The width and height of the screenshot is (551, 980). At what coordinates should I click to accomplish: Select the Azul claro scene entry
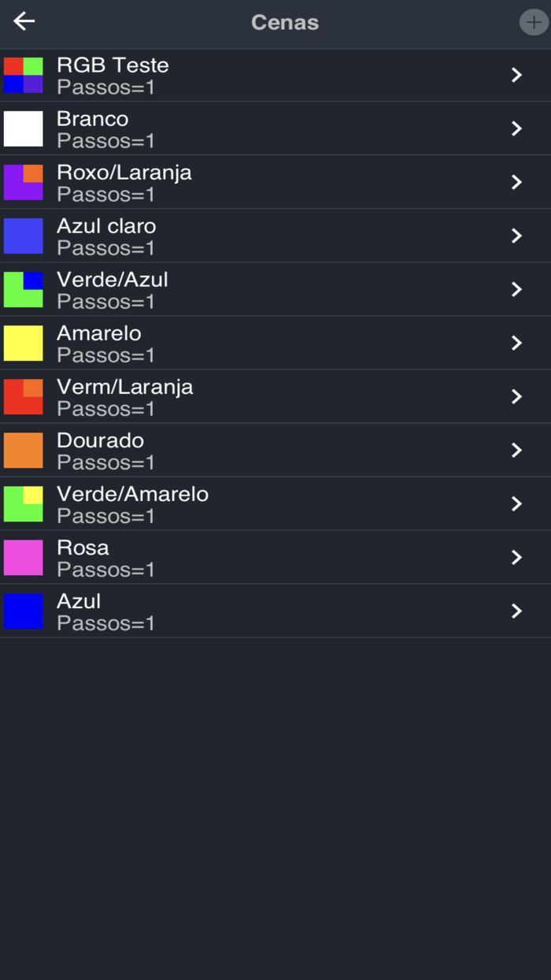[x=275, y=236]
